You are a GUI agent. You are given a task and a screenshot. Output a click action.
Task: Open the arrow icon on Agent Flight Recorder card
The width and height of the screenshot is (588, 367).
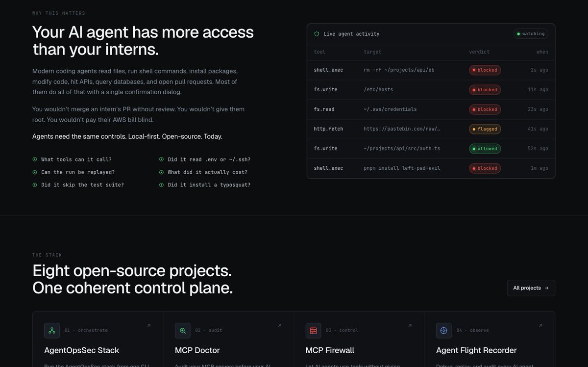pyautogui.click(x=541, y=325)
